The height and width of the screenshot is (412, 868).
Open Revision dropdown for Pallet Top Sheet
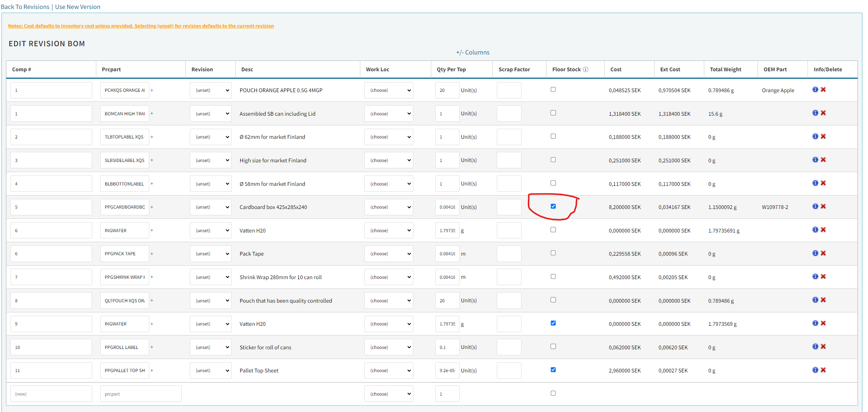coord(211,371)
